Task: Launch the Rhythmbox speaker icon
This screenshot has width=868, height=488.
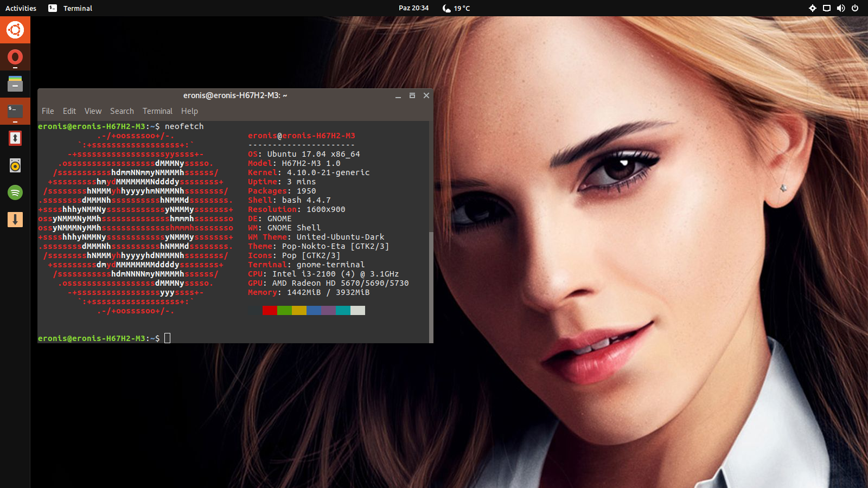Action: [15, 165]
